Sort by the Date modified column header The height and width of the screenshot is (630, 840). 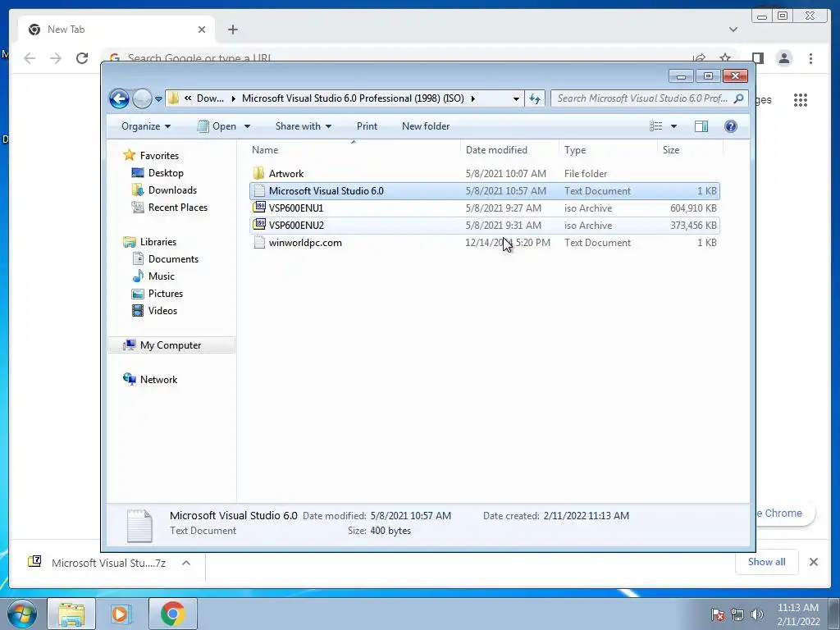pyautogui.click(x=509, y=150)
